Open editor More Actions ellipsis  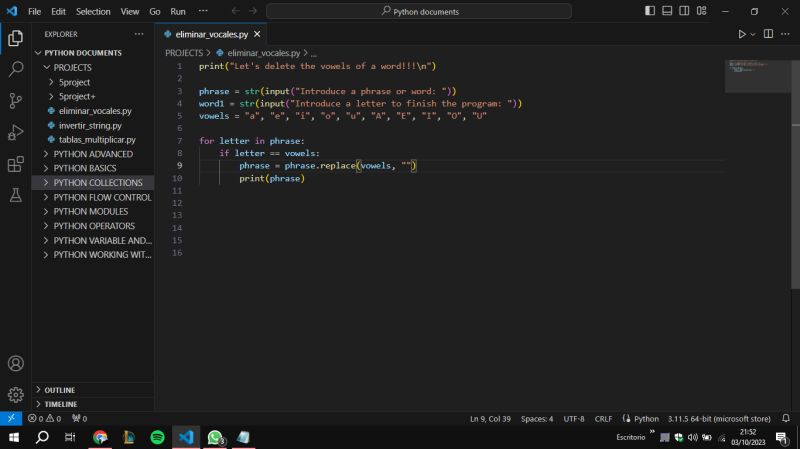[785, 34]
